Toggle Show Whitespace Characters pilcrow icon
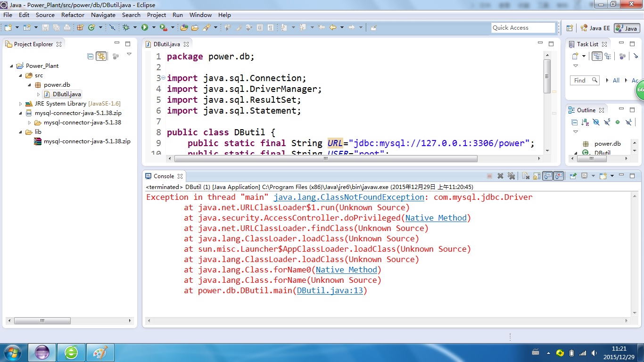The height and width of the screenshot is (362, 644). 270,27
